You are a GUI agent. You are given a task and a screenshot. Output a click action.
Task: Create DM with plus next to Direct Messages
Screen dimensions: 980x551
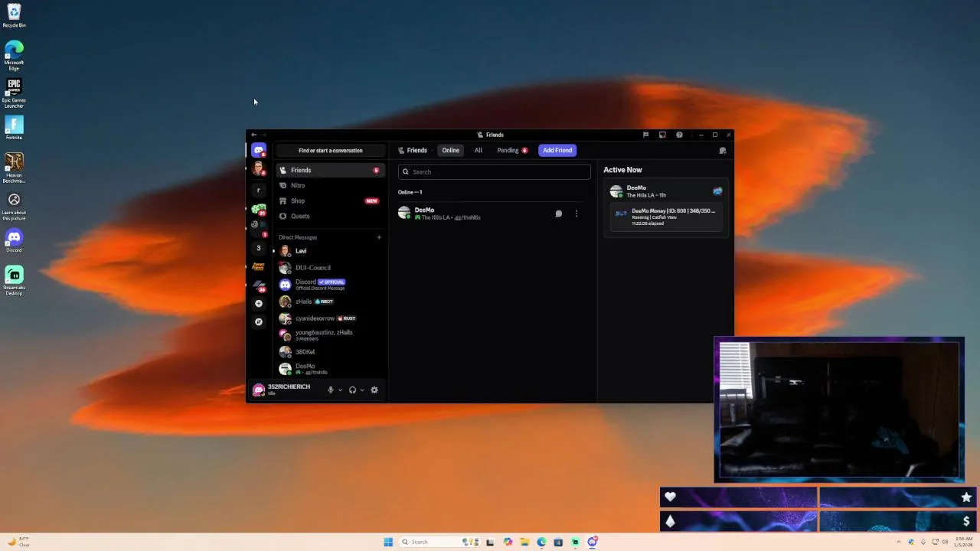coord(379,237)
